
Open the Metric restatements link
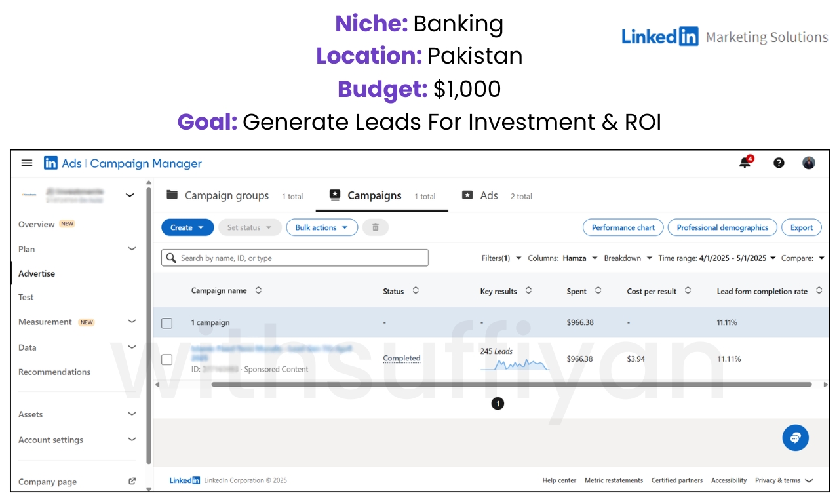[x=614, y=480]
